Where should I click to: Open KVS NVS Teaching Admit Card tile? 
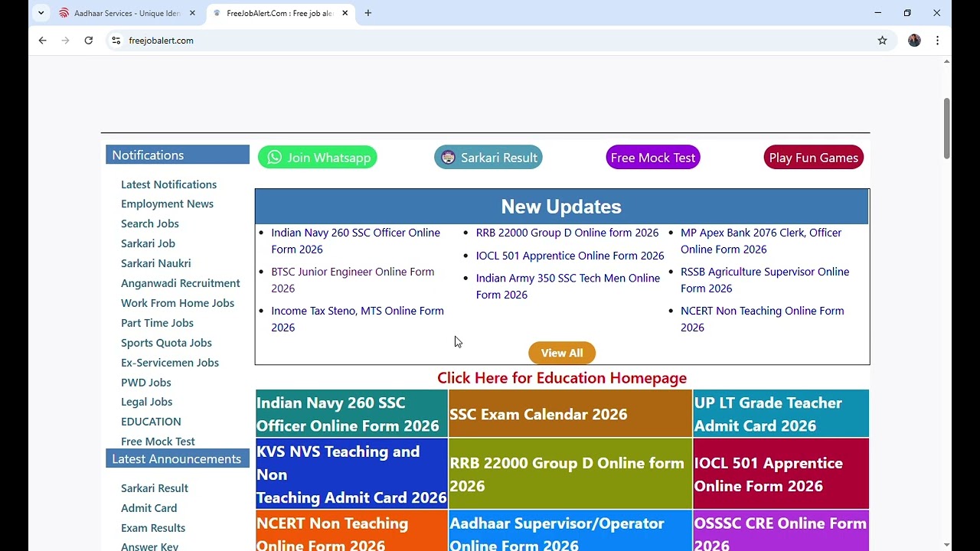[x=351, y=474]
